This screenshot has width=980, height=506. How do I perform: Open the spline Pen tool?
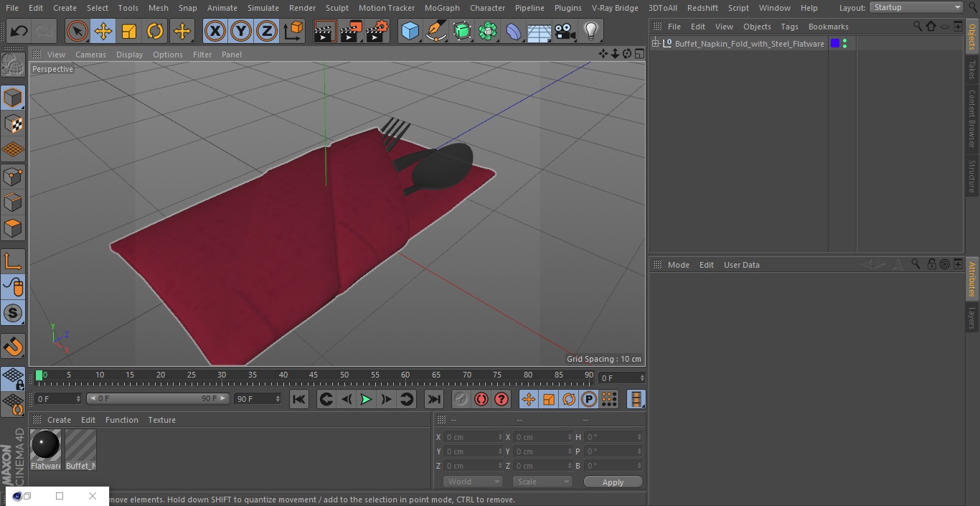coord(435,31)
